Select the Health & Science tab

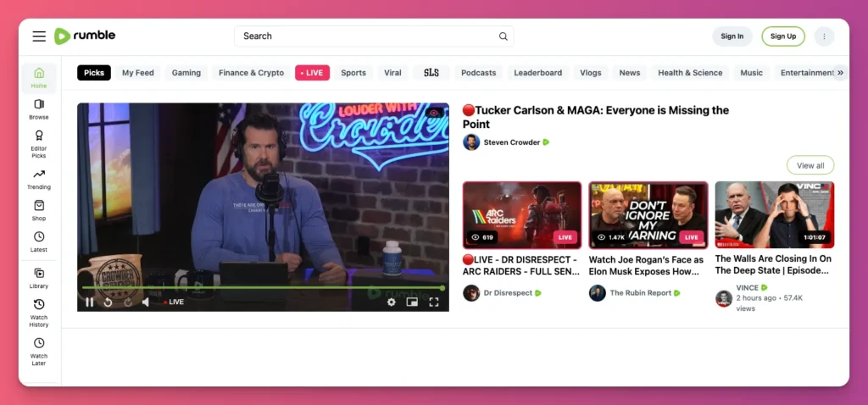[690, 73]
